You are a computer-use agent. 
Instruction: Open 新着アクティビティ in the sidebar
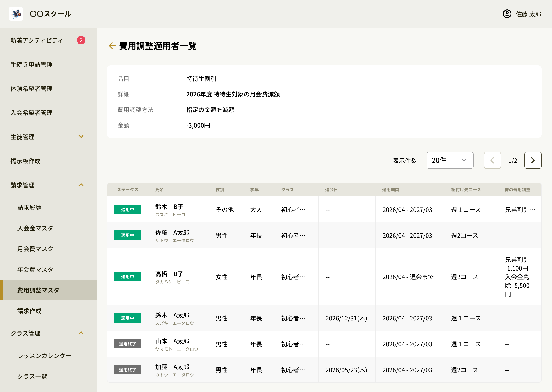pyautogui.click(x=37, y=40)
